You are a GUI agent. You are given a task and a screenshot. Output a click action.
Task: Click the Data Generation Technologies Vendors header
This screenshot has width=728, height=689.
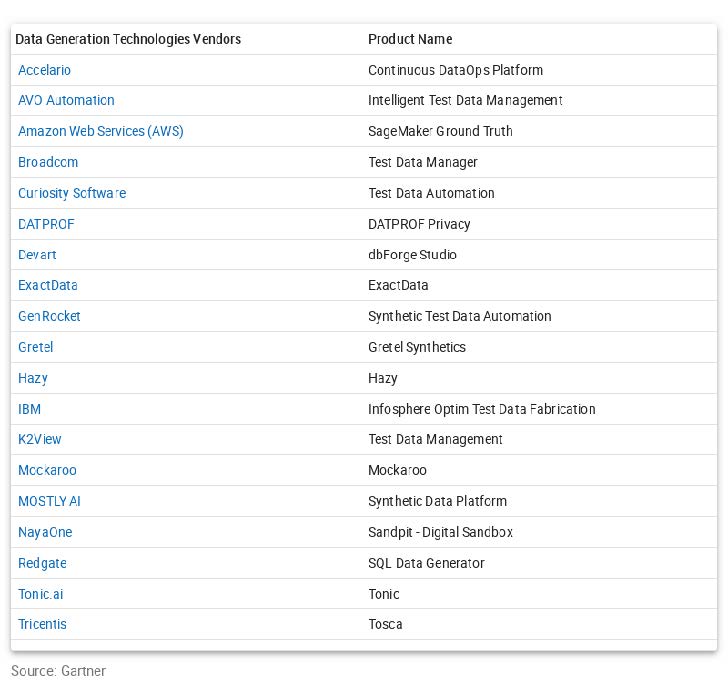click(x=128, y=39)
